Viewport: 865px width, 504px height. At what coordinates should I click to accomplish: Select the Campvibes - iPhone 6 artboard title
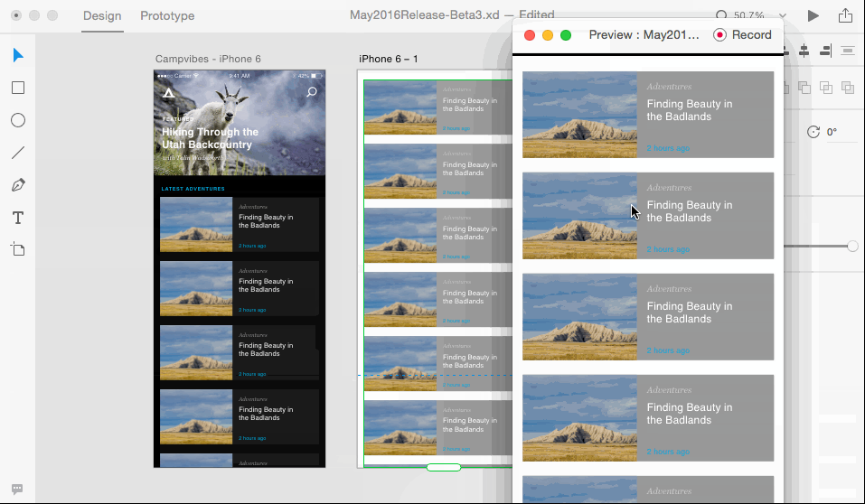point(208,59)
